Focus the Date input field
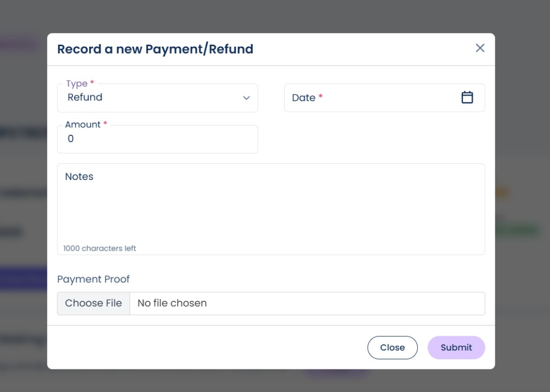This screenshot has height=392, width=550. (376, 98)
